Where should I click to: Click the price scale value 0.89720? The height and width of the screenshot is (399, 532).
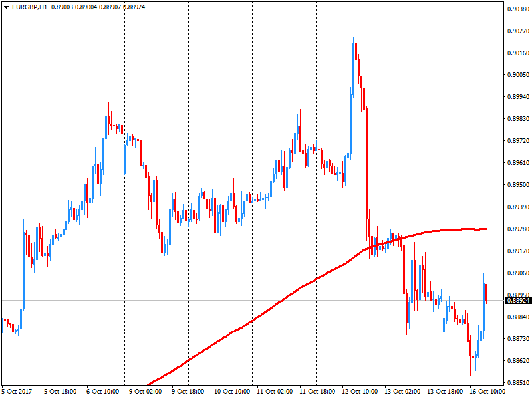[x=518, y=141]
